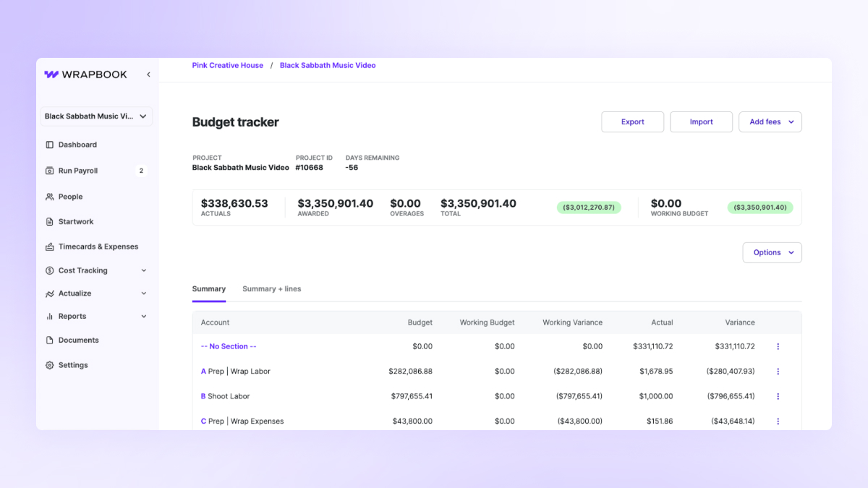Open the B Shoot Labor account
This screenshot has height=488, width=868.
(226, 396)
